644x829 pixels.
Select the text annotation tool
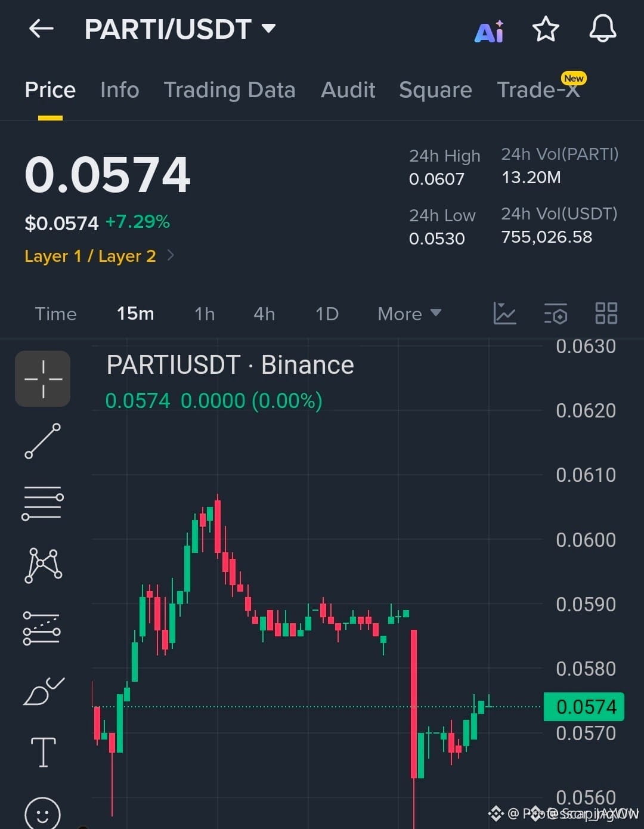click(x=43, y=752)
